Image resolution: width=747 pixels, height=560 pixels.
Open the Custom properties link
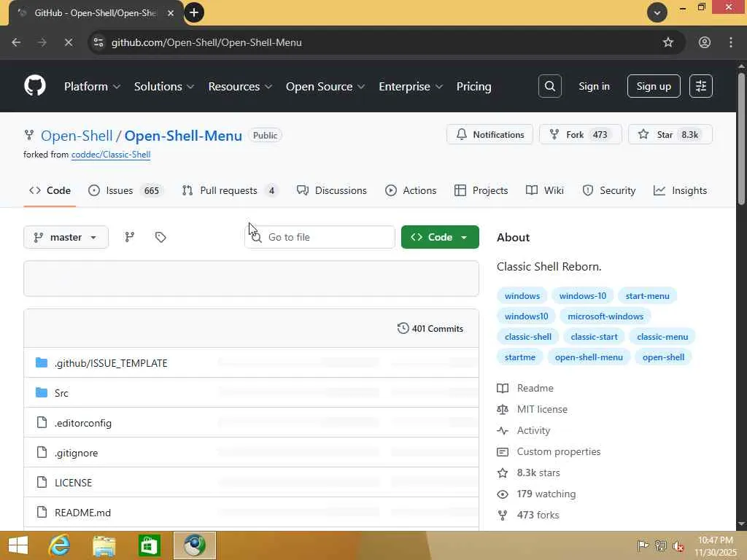[559, 452]
